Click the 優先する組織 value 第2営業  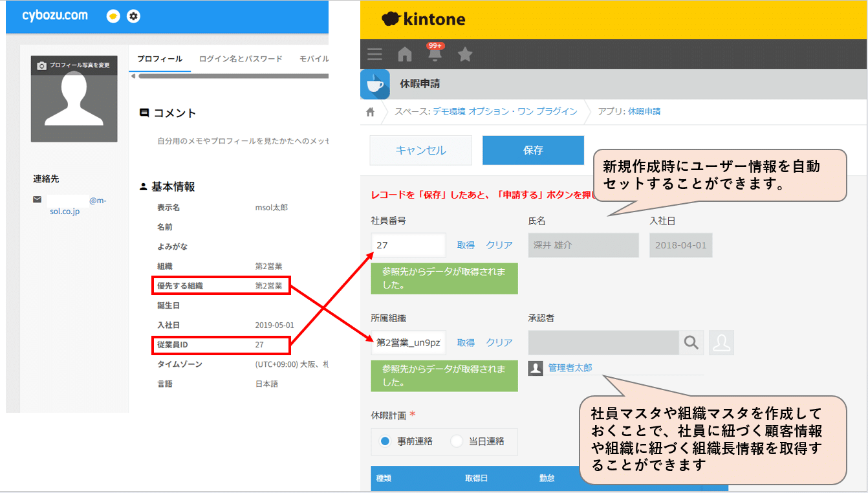click(x=268, y=285)
